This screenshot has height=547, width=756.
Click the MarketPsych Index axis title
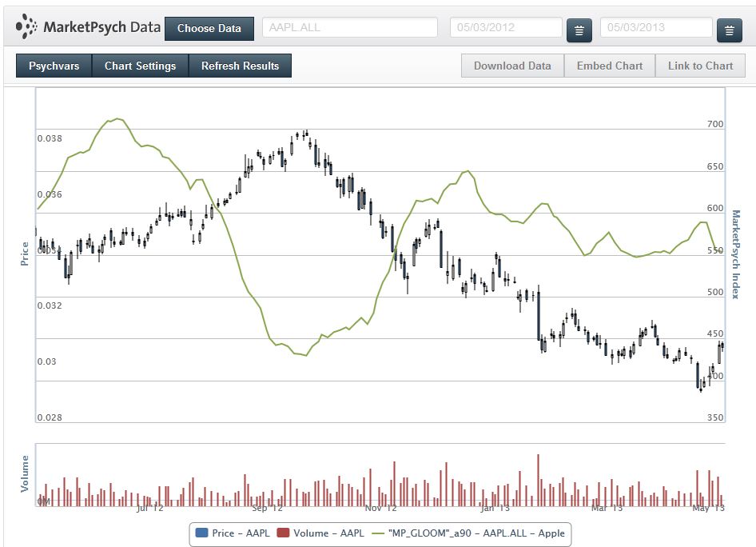click(x=736, y=254)
